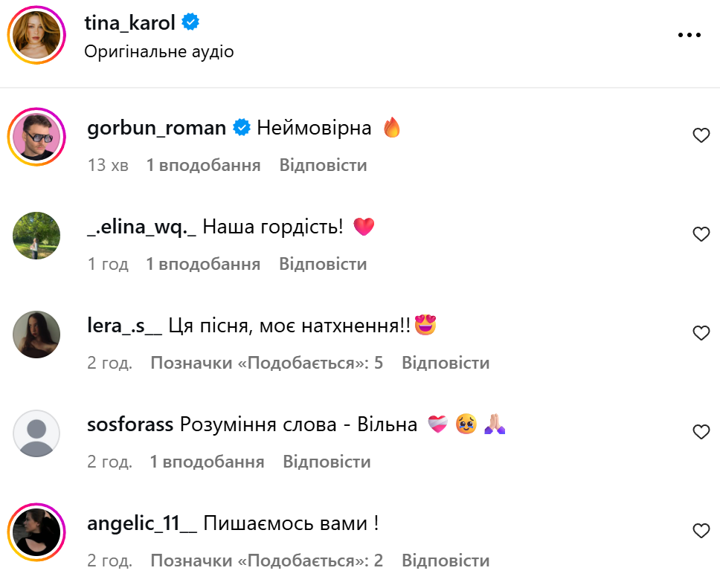Tap the heart next to angelic_11__'s comment
The image size is (720, 588).
(x=701, y=531)
